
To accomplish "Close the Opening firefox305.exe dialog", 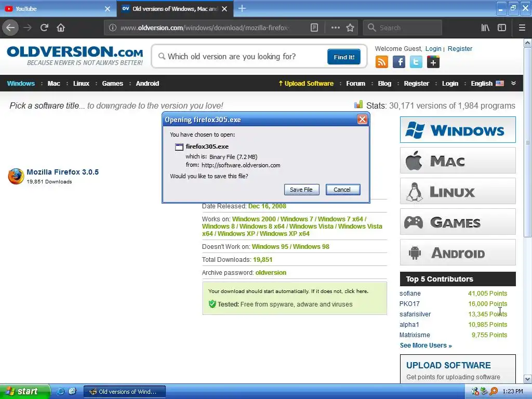I will point(362,119).
